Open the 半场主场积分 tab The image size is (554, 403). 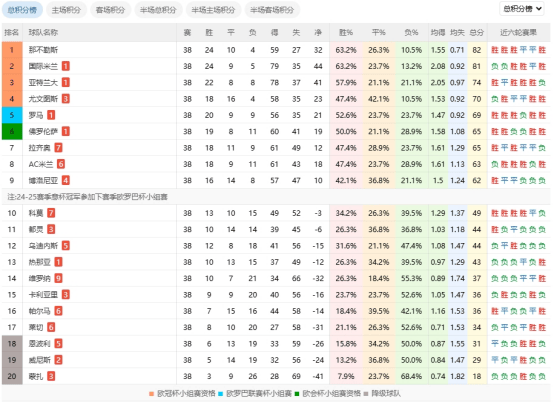pos(213,10)
